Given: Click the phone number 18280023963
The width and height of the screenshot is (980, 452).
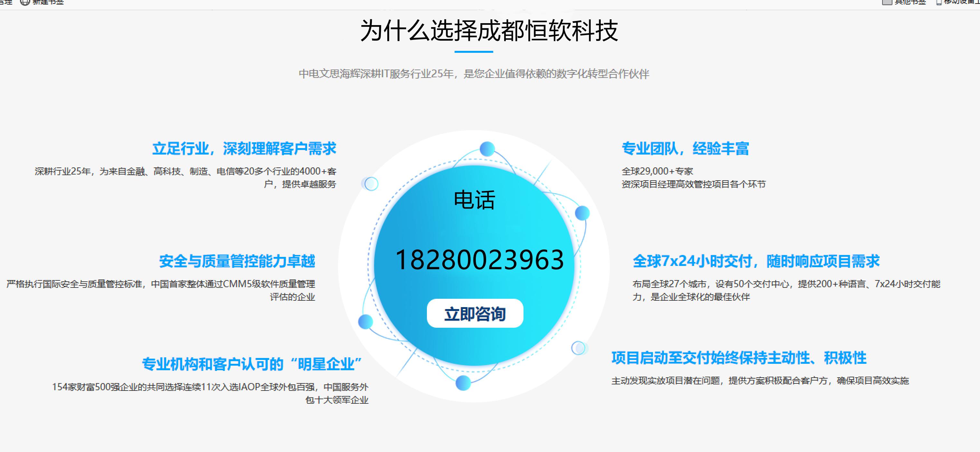Looking at the screenshot, I should click(x=479, y=260).
